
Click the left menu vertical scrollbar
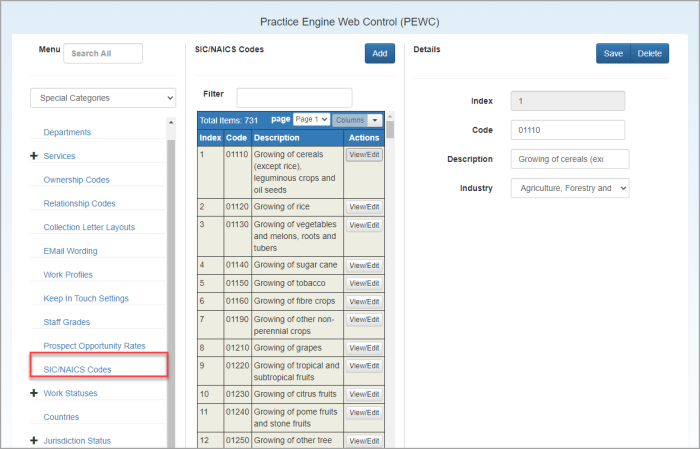pyautogui.click(x=171, y=280)
